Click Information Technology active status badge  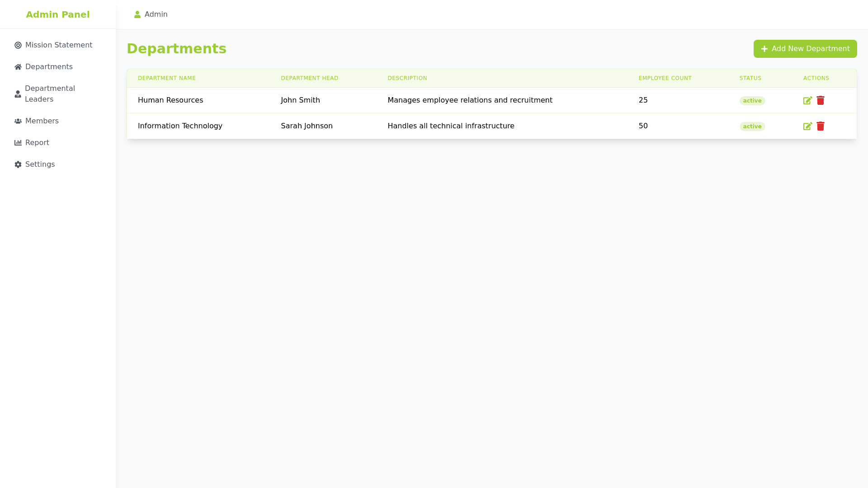[x=752, y=127]
